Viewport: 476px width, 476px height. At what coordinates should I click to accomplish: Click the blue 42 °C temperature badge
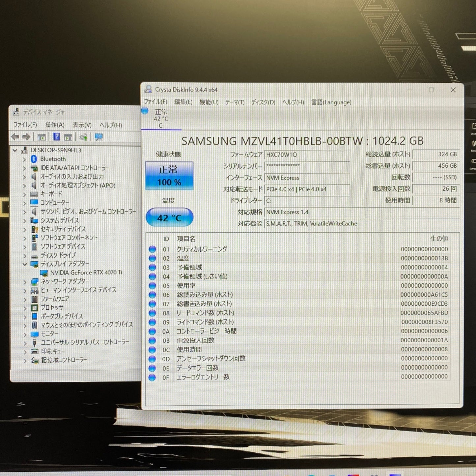pos(169,217)
